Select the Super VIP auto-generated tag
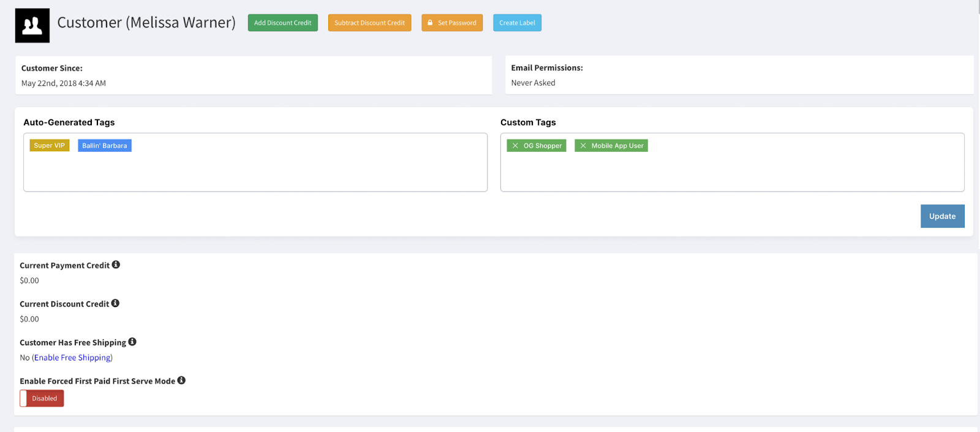Screen dimensions: 980x432 click(49, 146)
